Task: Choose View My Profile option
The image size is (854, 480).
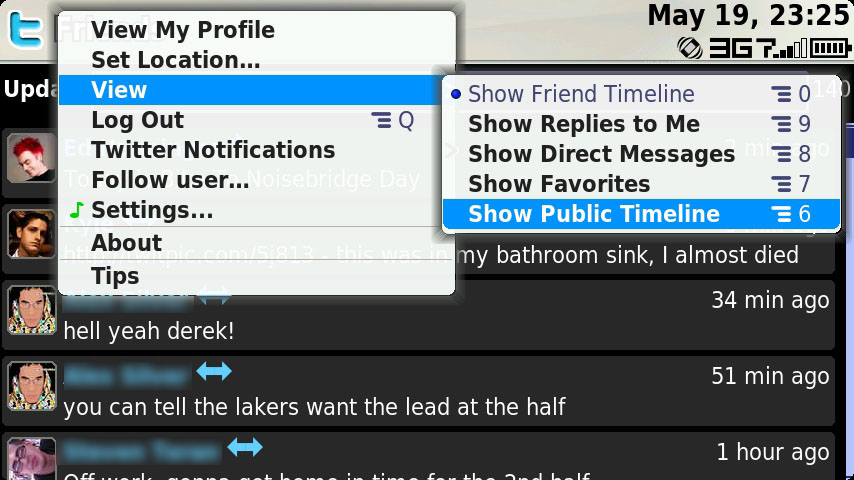Action: (257, 30)
